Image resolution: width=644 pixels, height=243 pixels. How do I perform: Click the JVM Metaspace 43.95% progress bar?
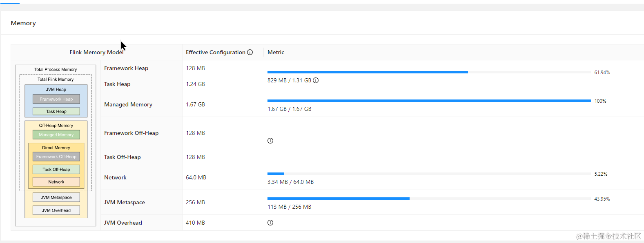pos(429,199)
